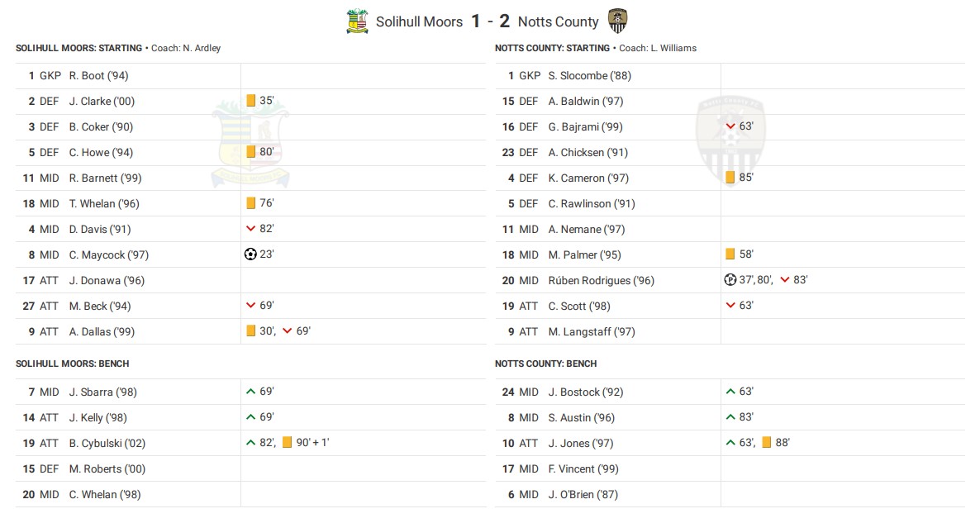Click J. Clarke's yellow card icon
Viewport: 980px width, 523px height.
(250, 101)
